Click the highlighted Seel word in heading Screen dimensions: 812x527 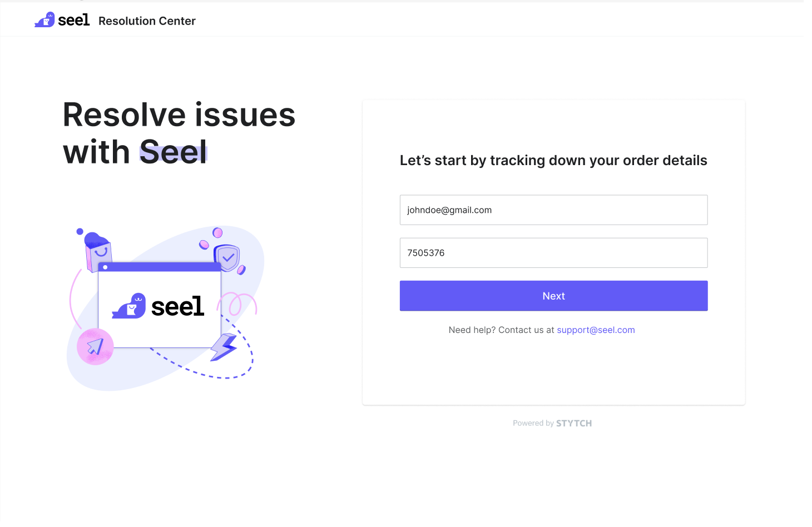(173, 151)
